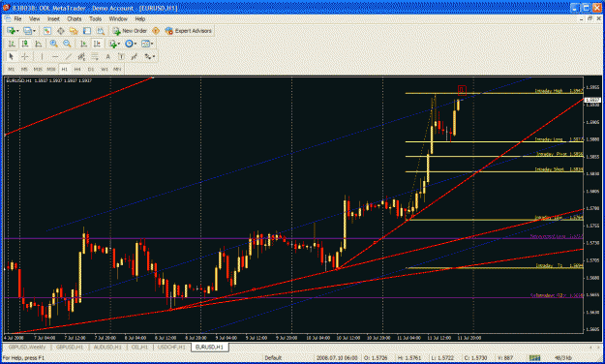Expand the Indicators dropdown arrow

point(119,44)
